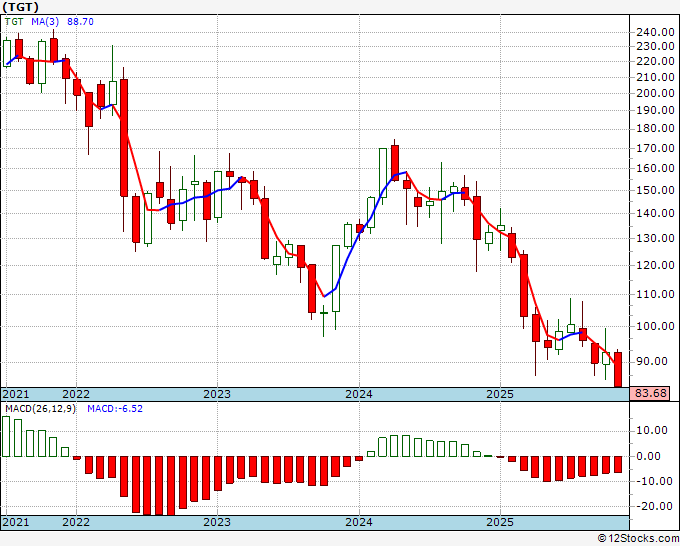Screen dimensions: 680x546
Task: Click the 140.00 price axis label
Action: [x=655, y=213]
